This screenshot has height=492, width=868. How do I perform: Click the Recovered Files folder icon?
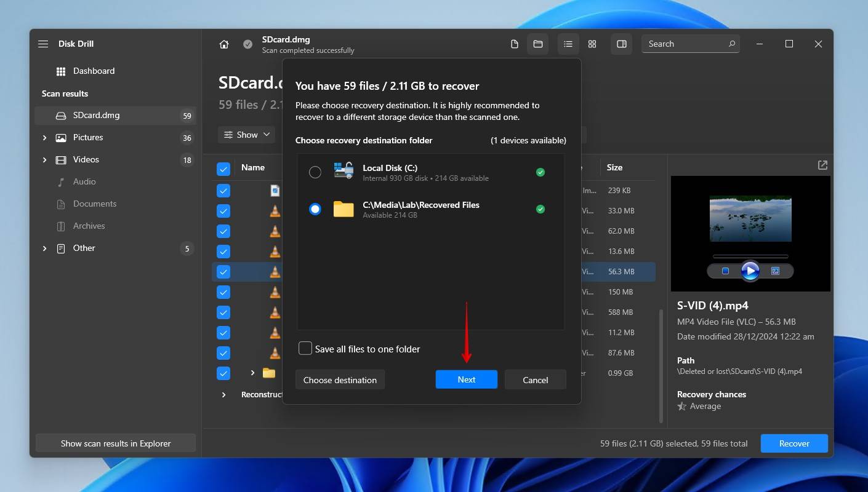(x=344, y=209)
